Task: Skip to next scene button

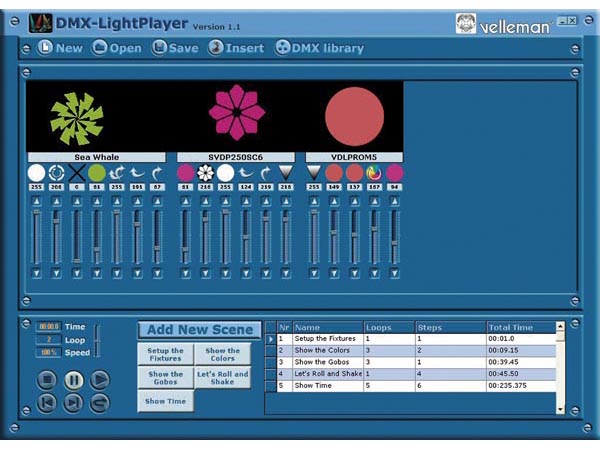Action: point(73,403)
